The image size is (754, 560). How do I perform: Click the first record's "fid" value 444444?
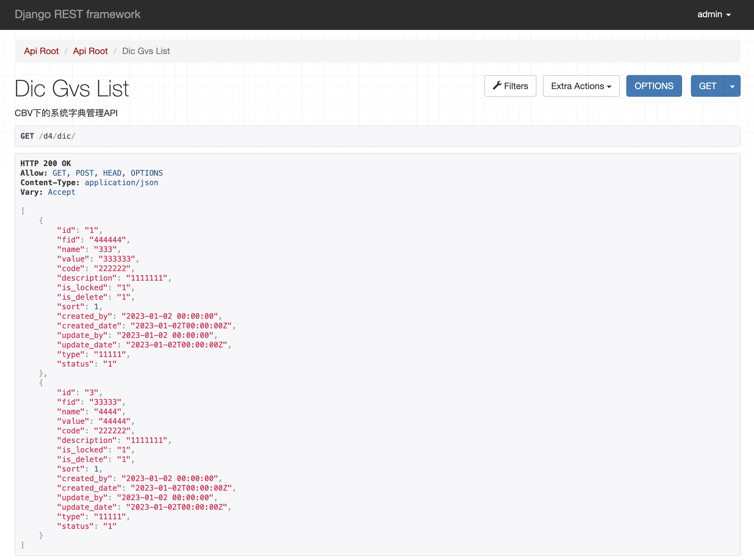click(x=108, y=240)
